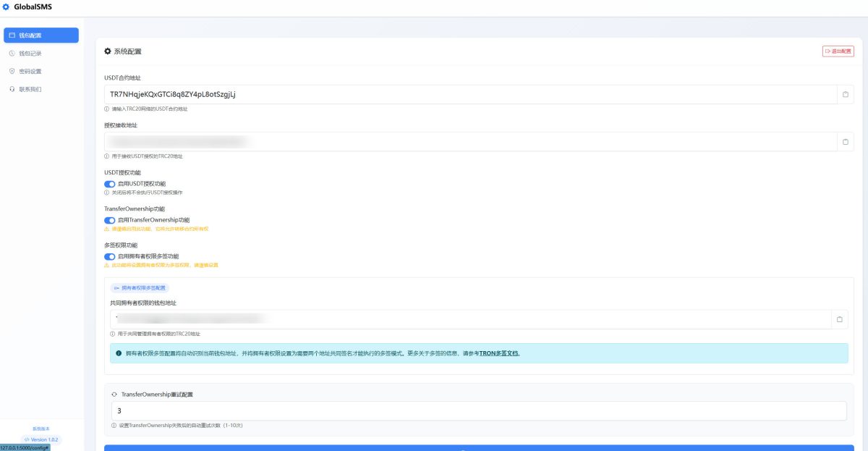Click the 系统配置 heading text

point(128,51)
